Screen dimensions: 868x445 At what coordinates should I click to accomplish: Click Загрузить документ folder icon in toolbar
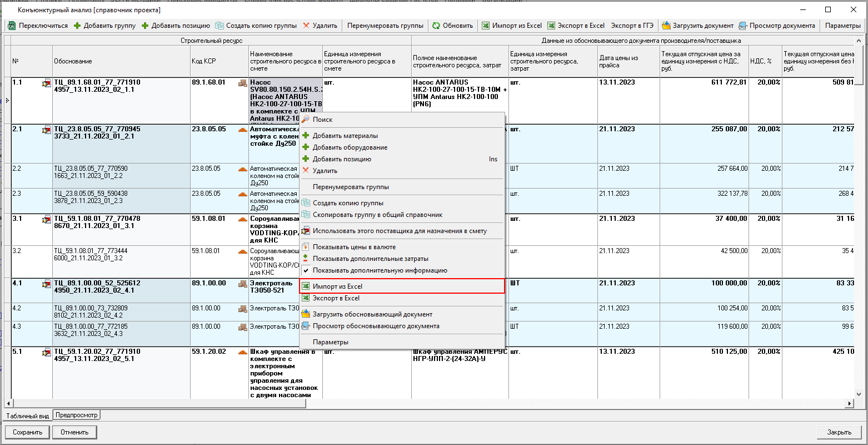pos(666,26)
